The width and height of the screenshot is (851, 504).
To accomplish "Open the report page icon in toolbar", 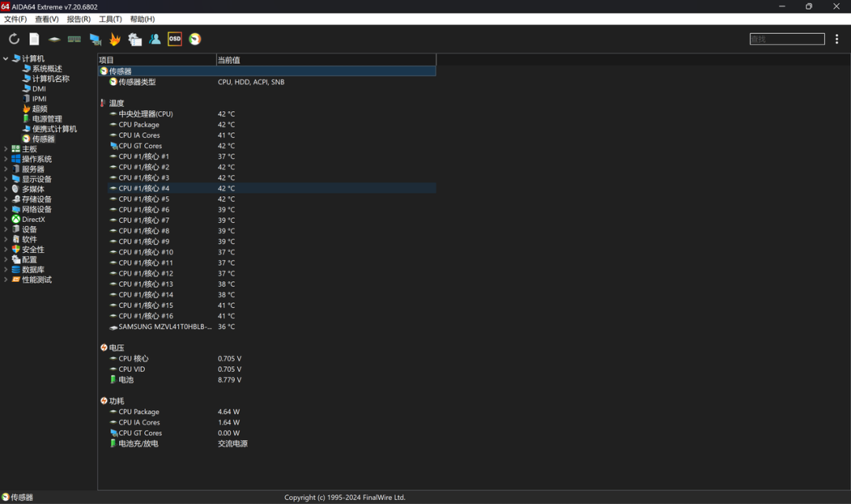I will tap(34, 39).
